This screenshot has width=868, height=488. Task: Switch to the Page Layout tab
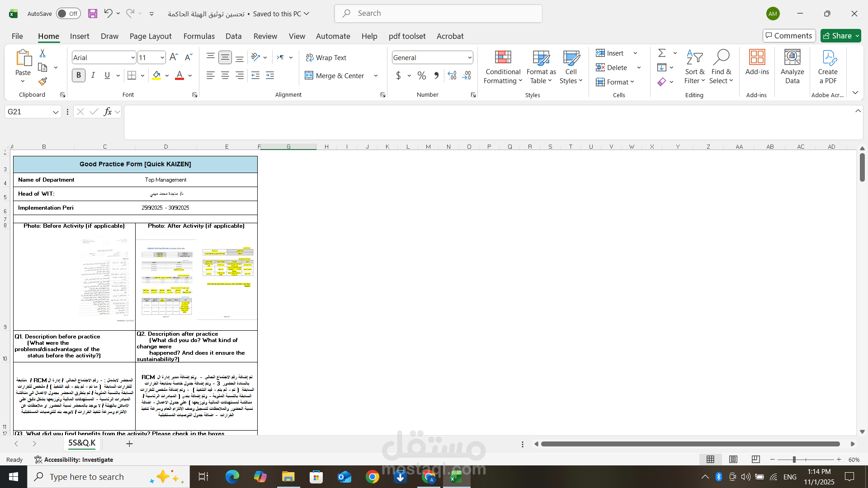151,36
